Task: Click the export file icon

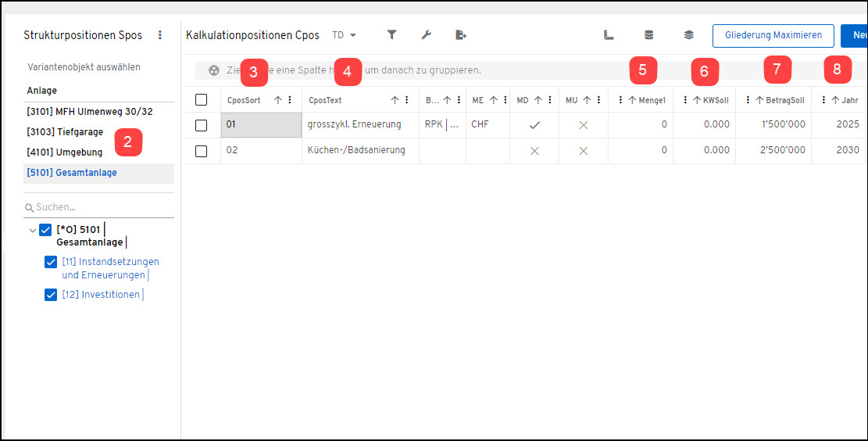Action: click(461, 35)
